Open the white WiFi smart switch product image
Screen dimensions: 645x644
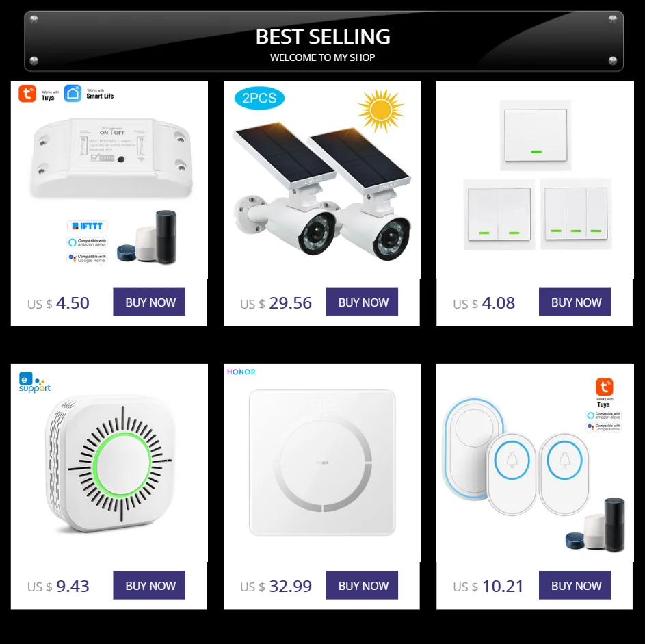(x=112, y=157)
